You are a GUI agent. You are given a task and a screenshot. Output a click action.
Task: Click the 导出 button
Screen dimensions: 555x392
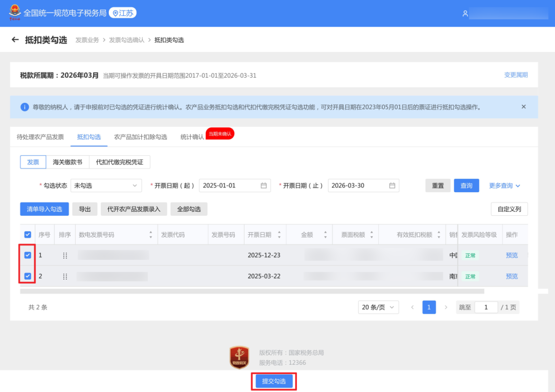pyautogui.click(x=85, y=209)
